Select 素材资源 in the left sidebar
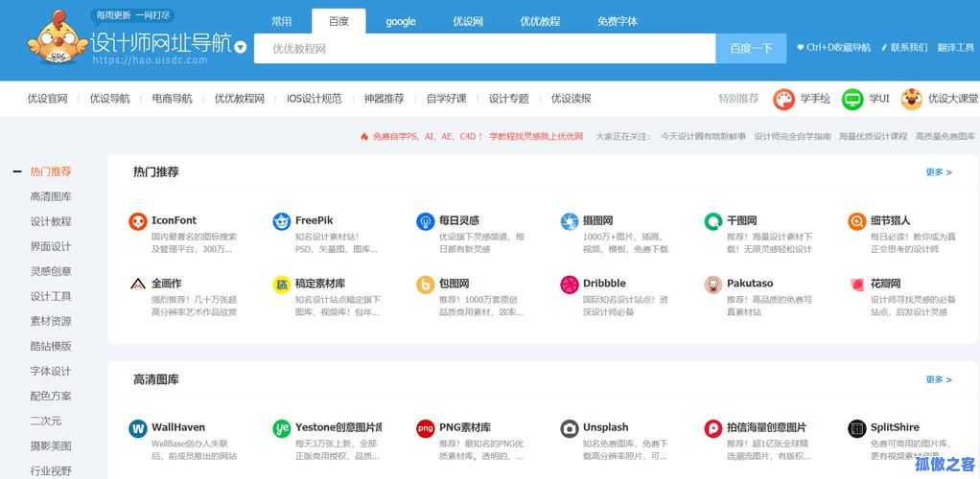The height and width of the screenshot is (479, 980). coord(51,322)
